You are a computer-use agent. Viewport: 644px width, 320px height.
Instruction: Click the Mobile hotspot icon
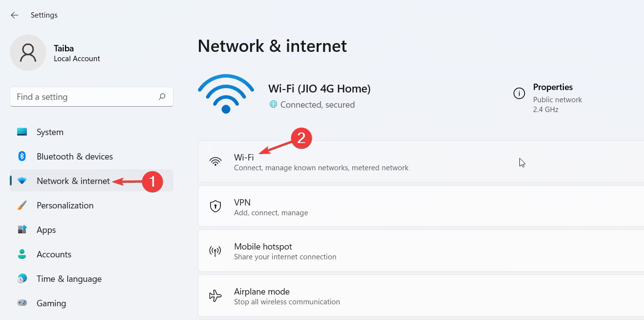click(x=215, y=250)
